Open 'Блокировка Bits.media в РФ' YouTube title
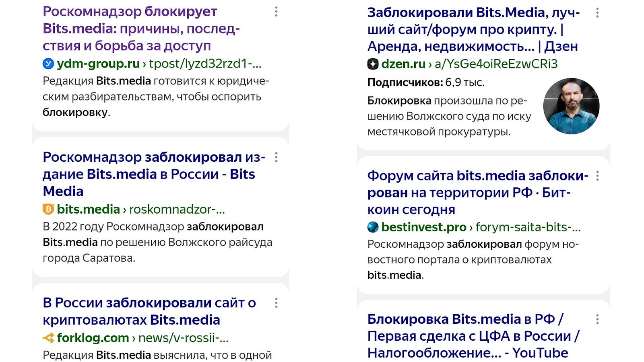This screenshot has width=644, height=362. (474, 336)
